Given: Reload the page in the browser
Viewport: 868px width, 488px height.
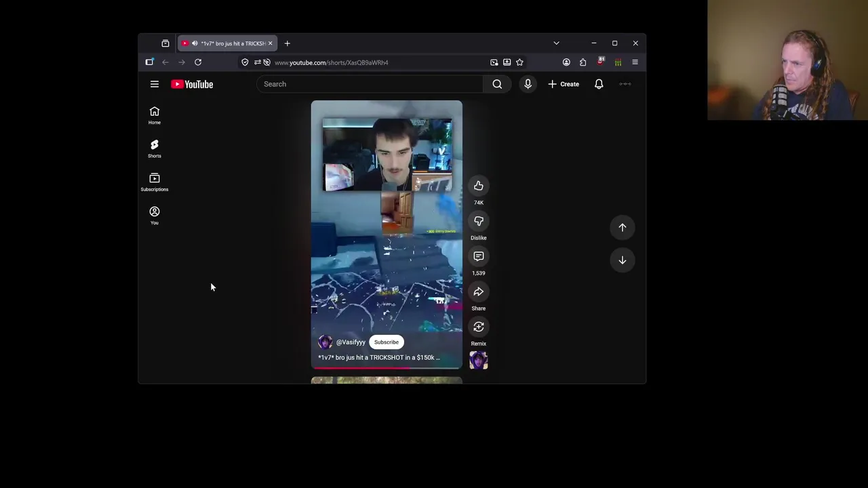Looking at the screenshot, I should click(198, 62).
